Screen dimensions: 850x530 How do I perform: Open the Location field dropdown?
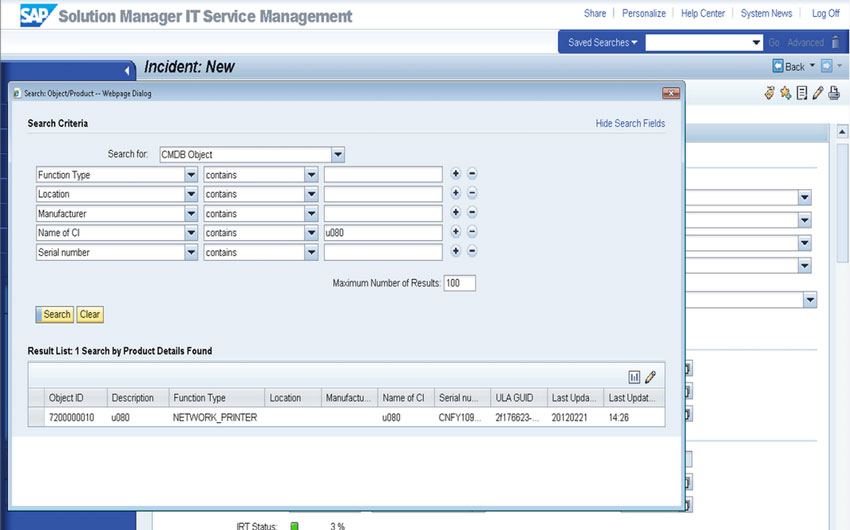[x=191, y=194]
